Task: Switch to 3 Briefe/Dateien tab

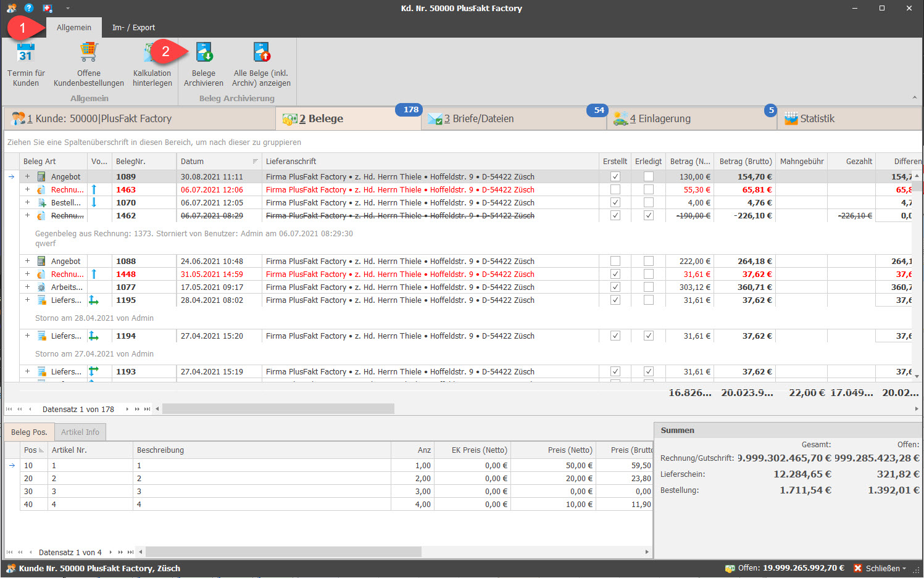Action: [514, 118]
